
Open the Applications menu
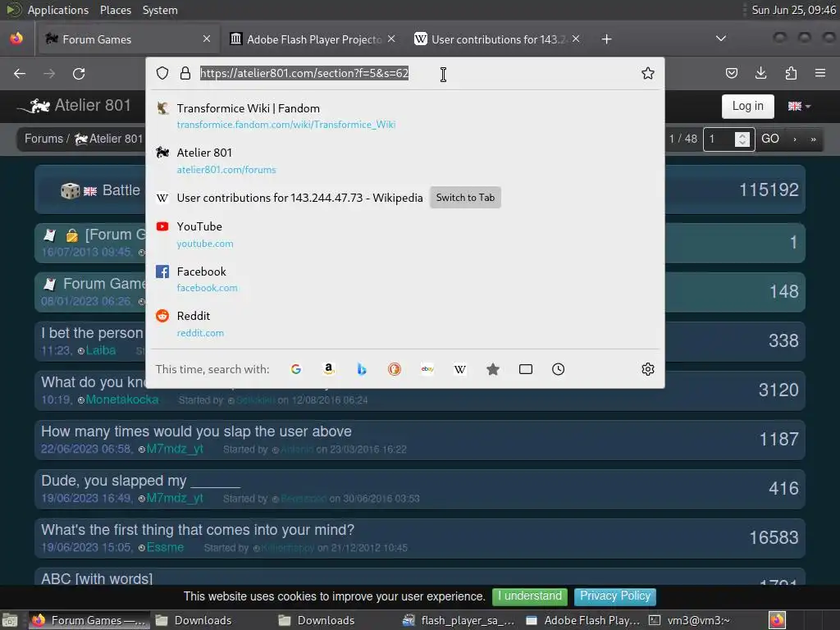point(58,10)
